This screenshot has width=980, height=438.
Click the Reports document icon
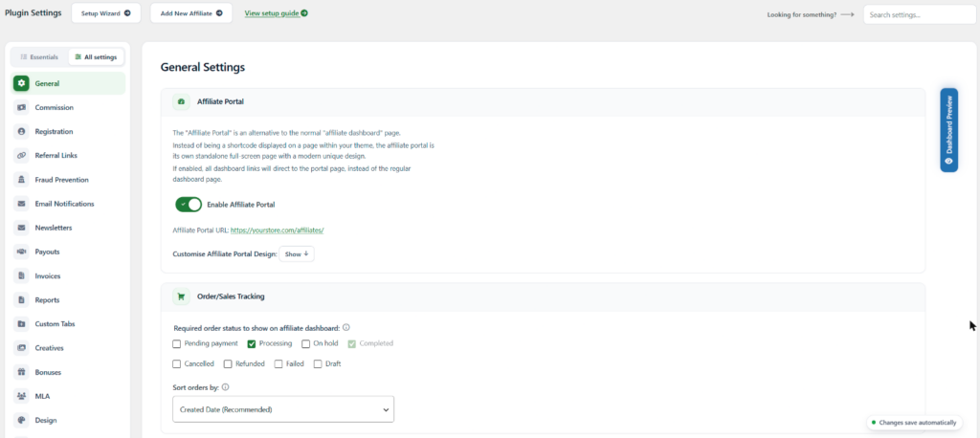21,300
